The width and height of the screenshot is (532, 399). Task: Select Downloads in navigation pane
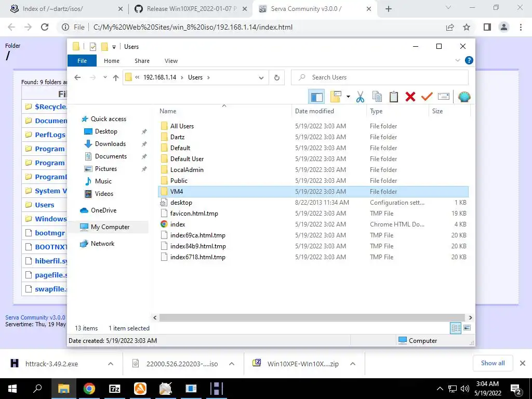110,144
